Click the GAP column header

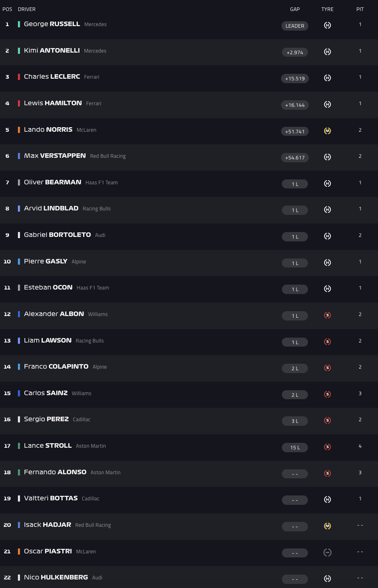295,9
